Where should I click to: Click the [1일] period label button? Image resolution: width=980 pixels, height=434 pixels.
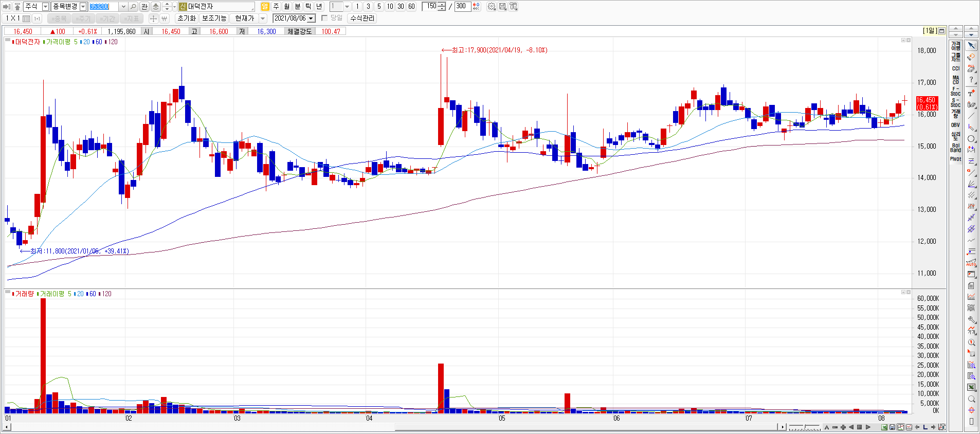[x=930, y=30]
